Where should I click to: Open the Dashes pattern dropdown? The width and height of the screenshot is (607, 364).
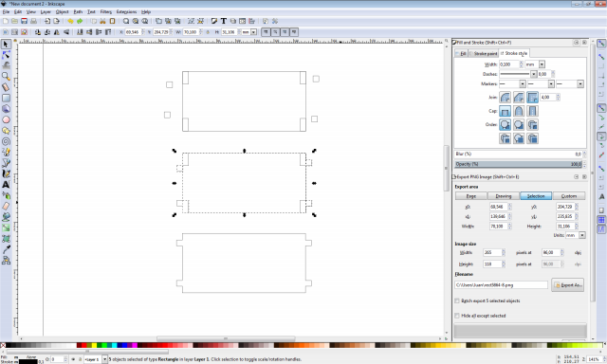point(533,74)
